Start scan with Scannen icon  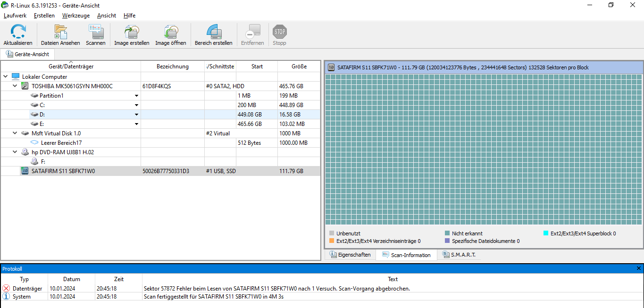pyautogui.click(x=96, y=32)
